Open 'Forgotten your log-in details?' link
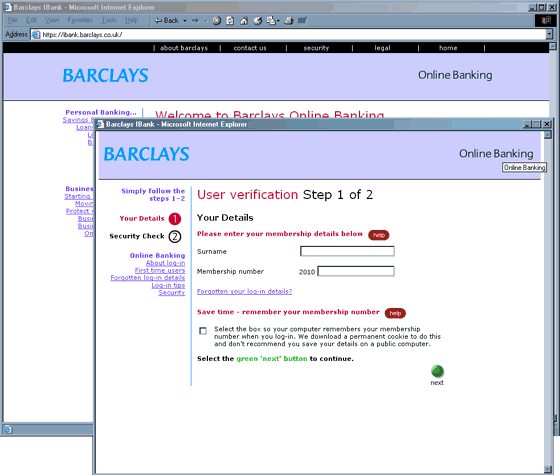560x475 pixels. [244, 291]
